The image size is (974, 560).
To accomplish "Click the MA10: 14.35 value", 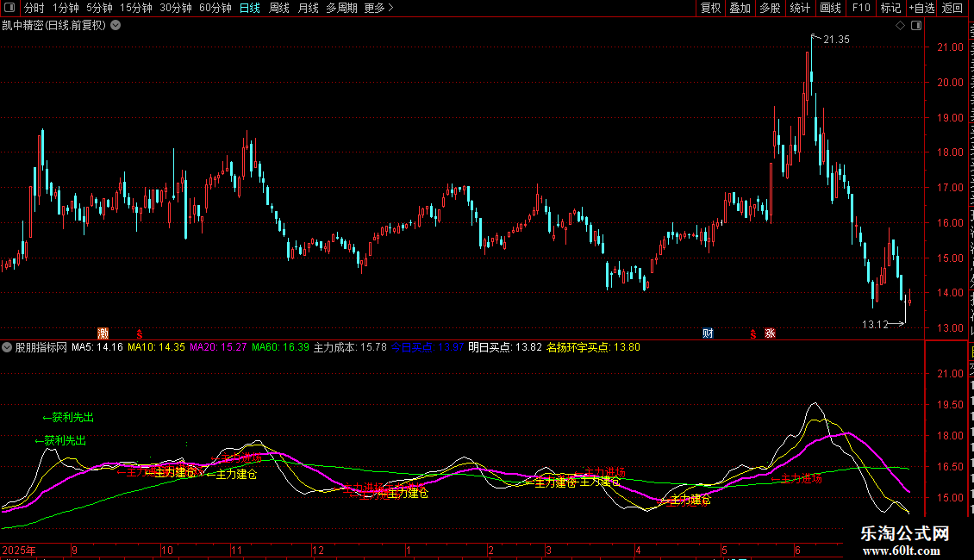I will pyautogui.click(x=157, y=347).
